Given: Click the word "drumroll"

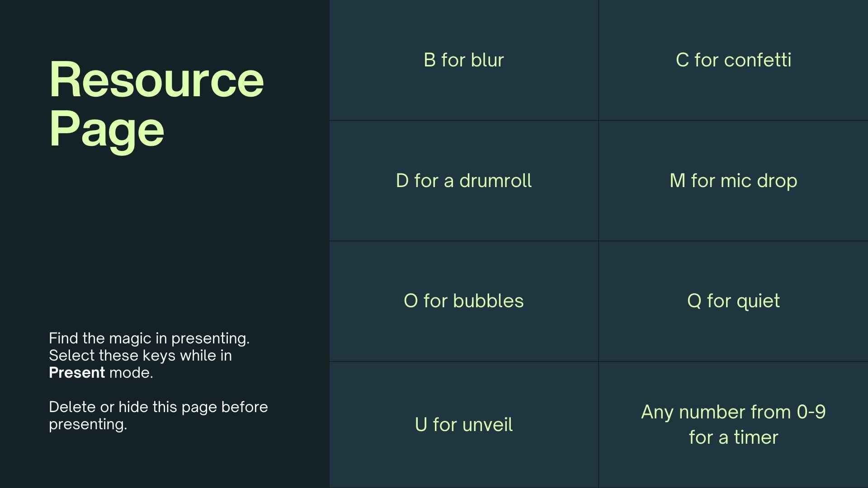Looking at the screenshot, I should pyautogui.click(x=495, y=181).
